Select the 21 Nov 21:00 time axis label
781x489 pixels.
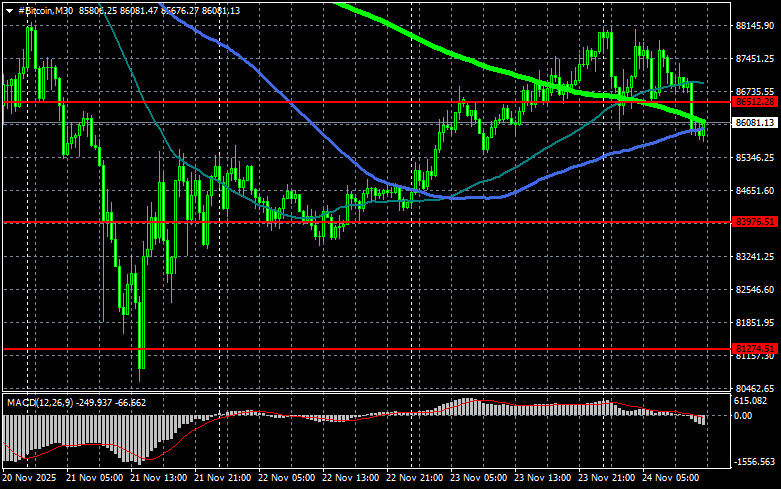click(223, 478)
